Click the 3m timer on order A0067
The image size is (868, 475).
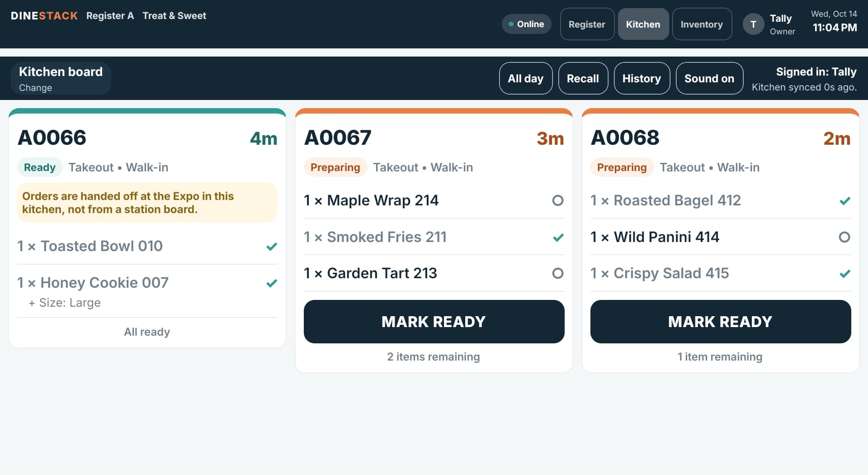(x=550, y=138)
